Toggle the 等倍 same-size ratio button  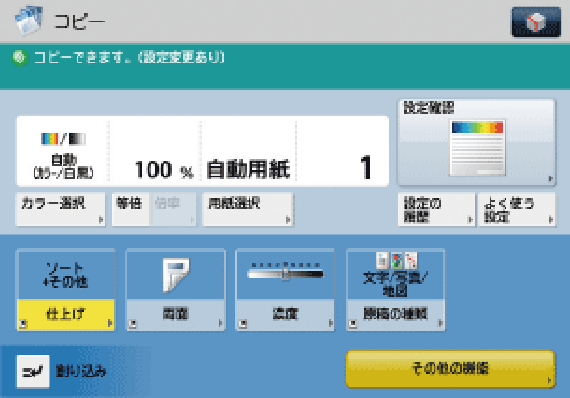pyautogui.click(x=131, y=209)
